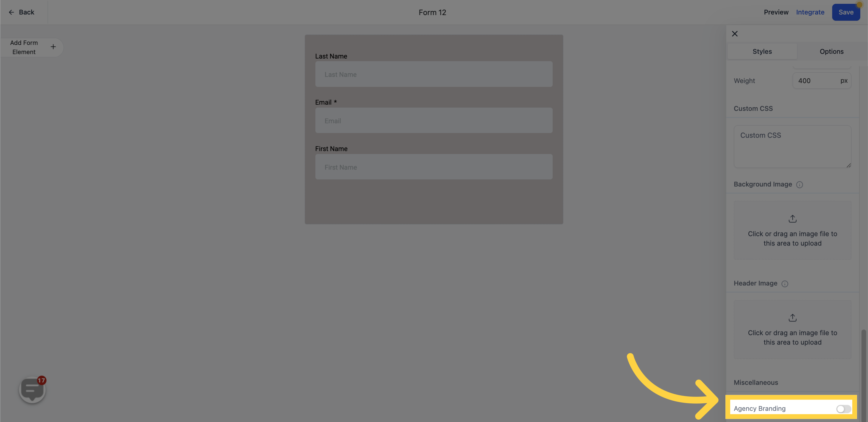Select the Integrate menu item
The image size is (868, 422).
(810, 12)
